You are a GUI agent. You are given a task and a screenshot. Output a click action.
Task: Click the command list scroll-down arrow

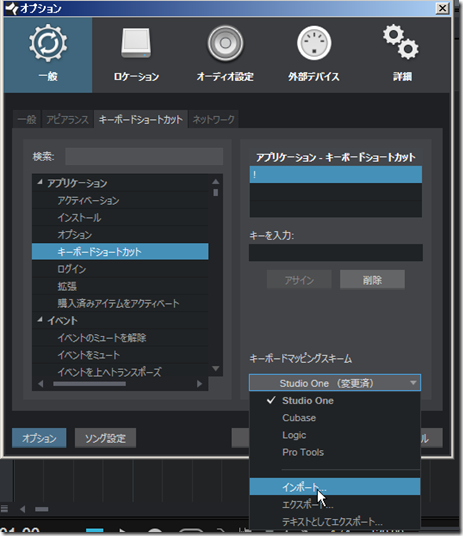(x=215, y=368)
